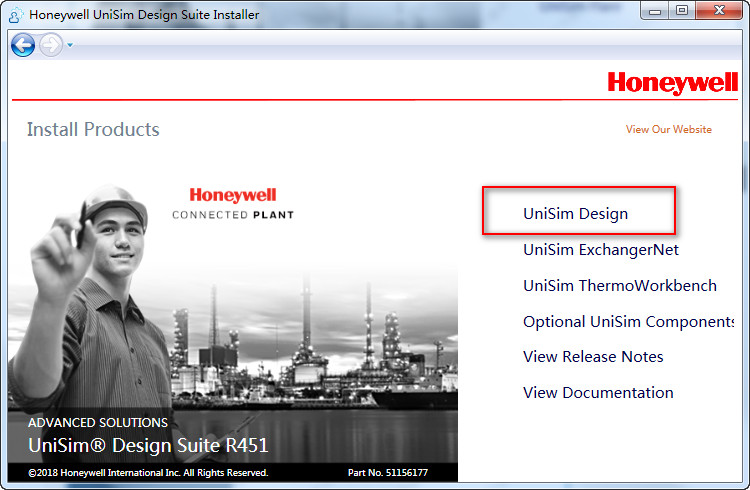750x490 pixels.
Task: Click UniSim Design Suite R451 banner title
Action: (148, 446)
